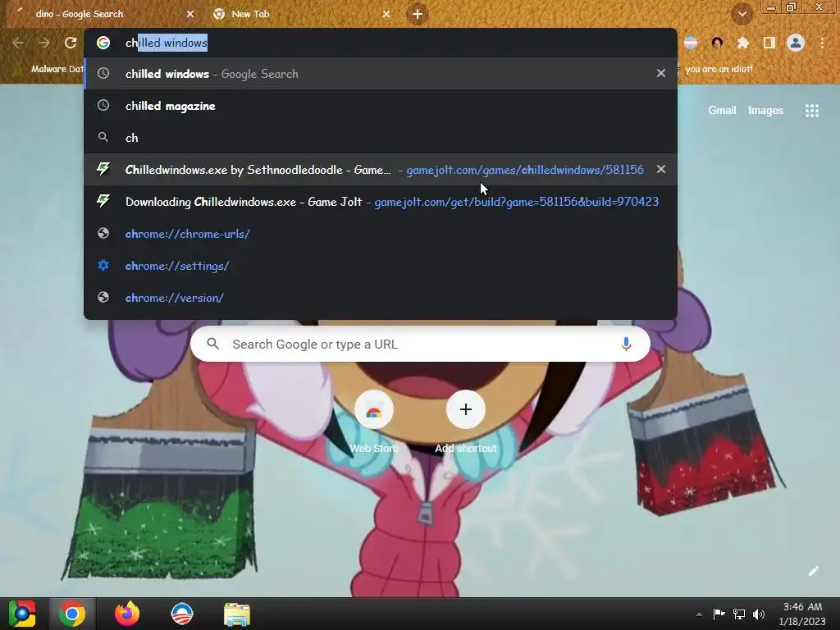Remove the Chilledwindows.exe Game Jolt suggestion
The height and width of the screenshot is (630, 840).
[x=661, y=169]
